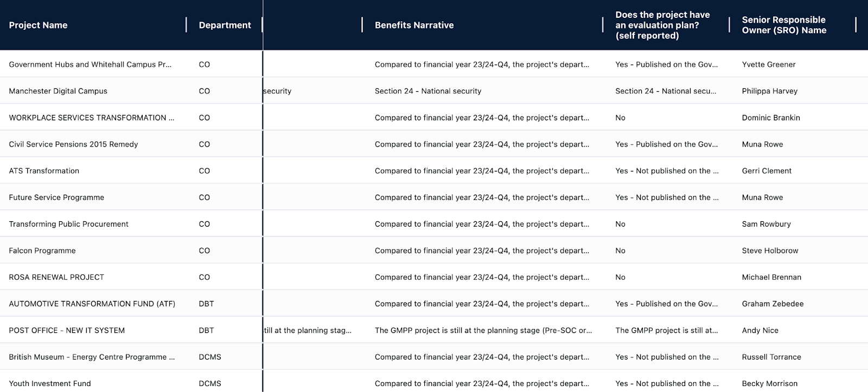Click SRO name Becky Morrison
The width and height of the screenshot is (868, 392).
click(x=770, y=383)
